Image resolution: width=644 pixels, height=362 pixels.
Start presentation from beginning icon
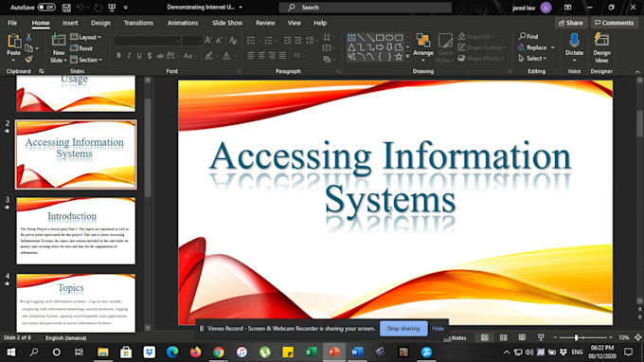(112, 8)
